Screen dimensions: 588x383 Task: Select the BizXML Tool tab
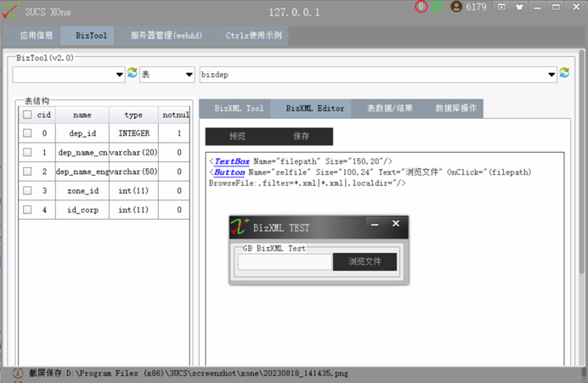(235, 109)
